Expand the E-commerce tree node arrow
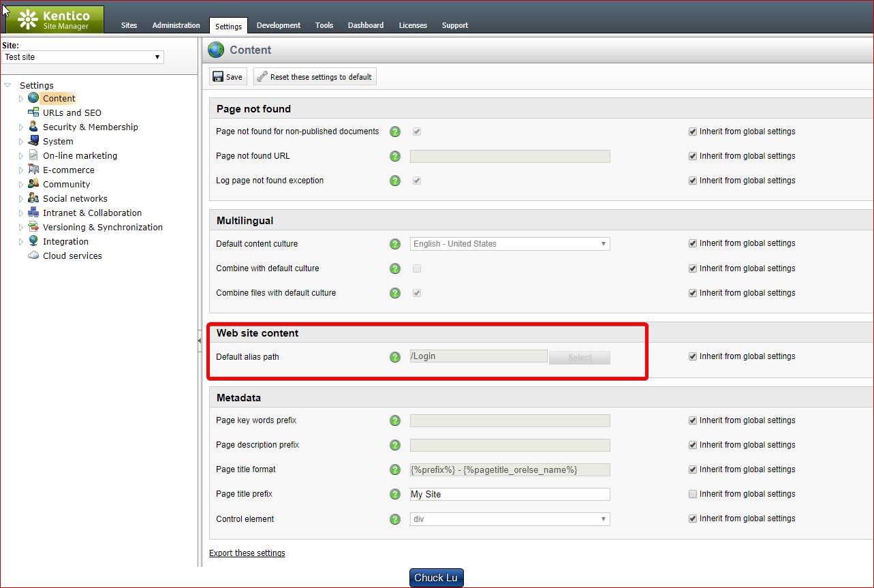The image size is (874, 588). pyautogui.click(x=20, y=170)
